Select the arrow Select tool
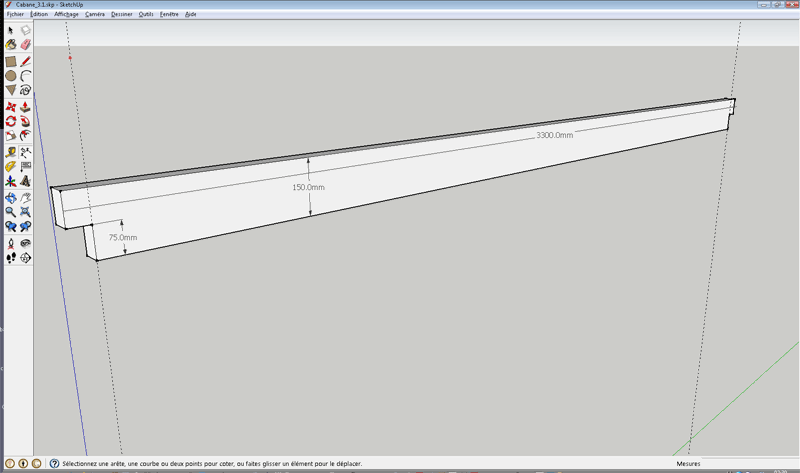 click(11, 31)
